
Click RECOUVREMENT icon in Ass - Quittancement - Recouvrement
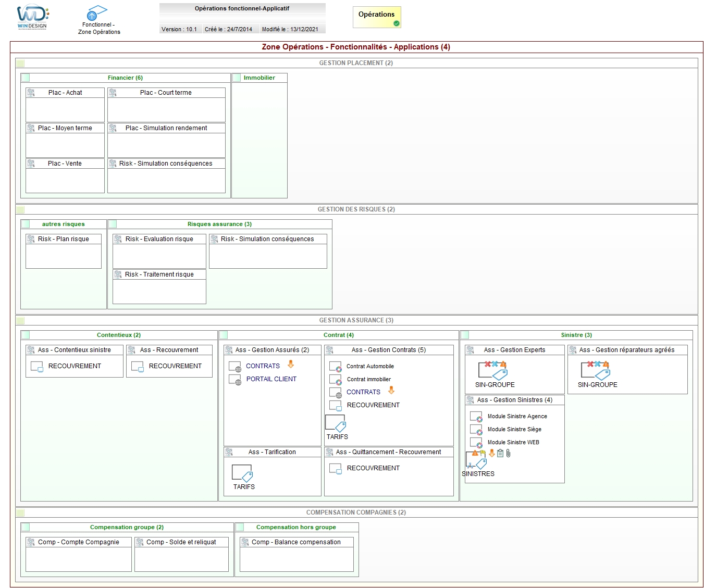336,469
